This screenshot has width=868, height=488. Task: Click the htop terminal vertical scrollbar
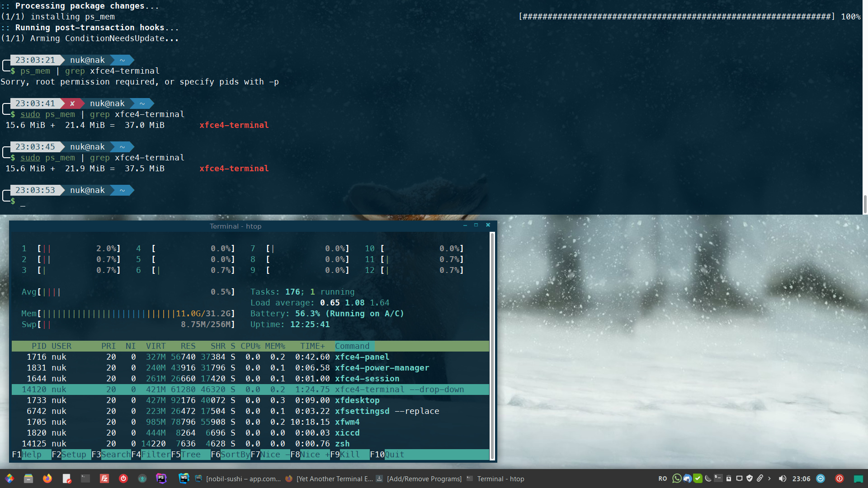[492, 343]
